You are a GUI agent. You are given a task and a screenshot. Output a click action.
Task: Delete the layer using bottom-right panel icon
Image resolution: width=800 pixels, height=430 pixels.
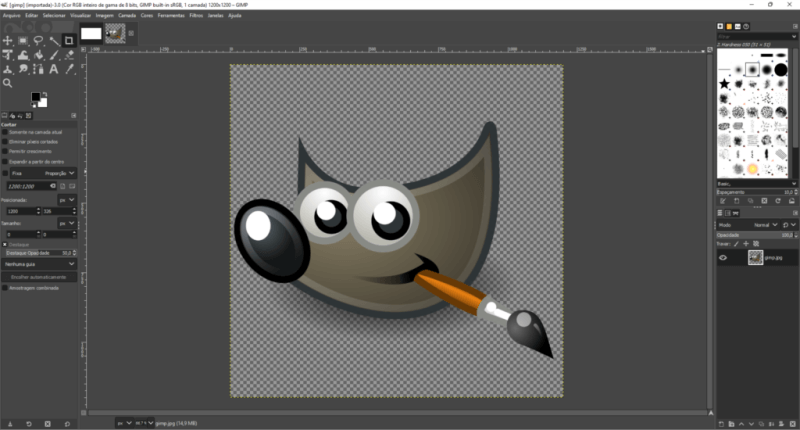click(792, 424)
